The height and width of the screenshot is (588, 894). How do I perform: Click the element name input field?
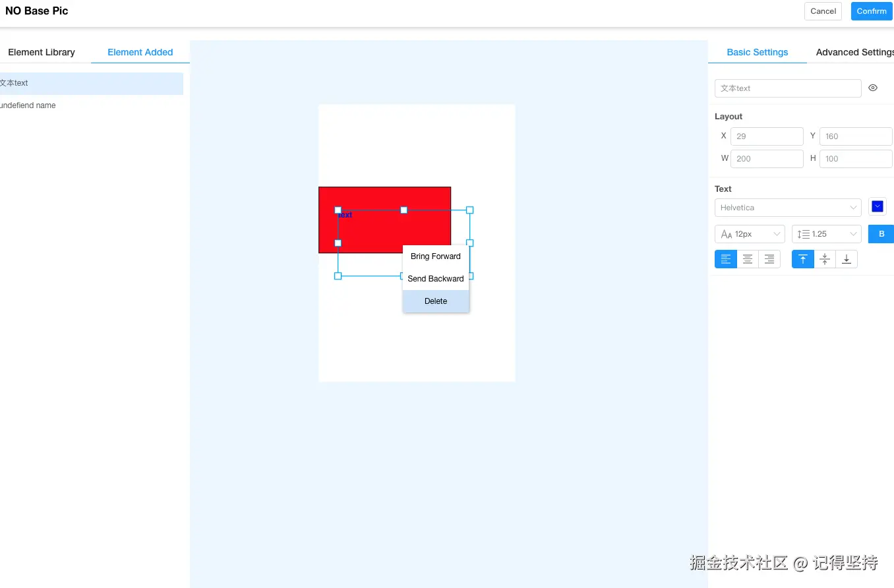tap(788, 88)
